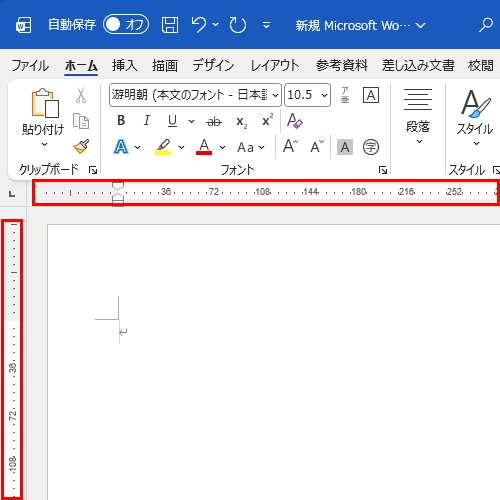Screen dimensions: 500x500
Task: Click the Search magnifier in title bar
Action: [x=485, y=25]
